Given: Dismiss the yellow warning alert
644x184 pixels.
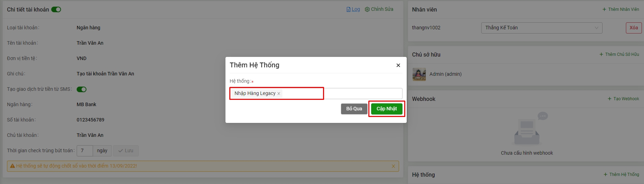Looking at the screenshot, I should [393, 166].
